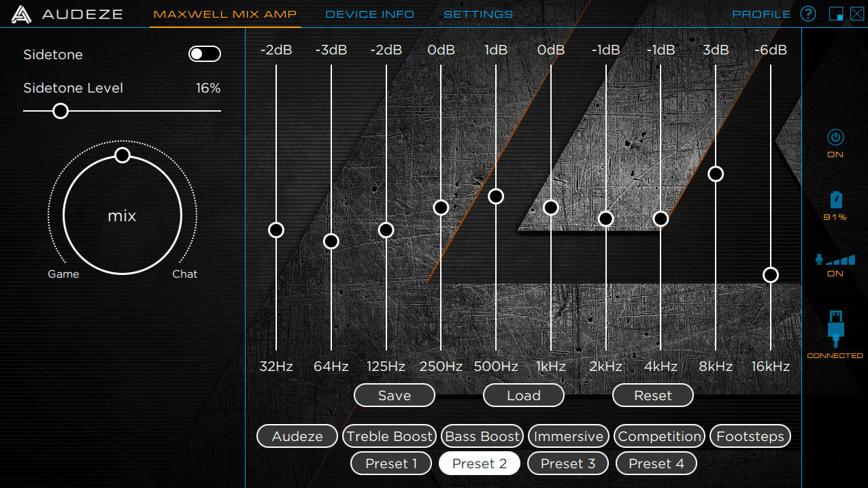Click the Load button
The width and height of the screenshot is (868, 488).
(x=524, y=395)
